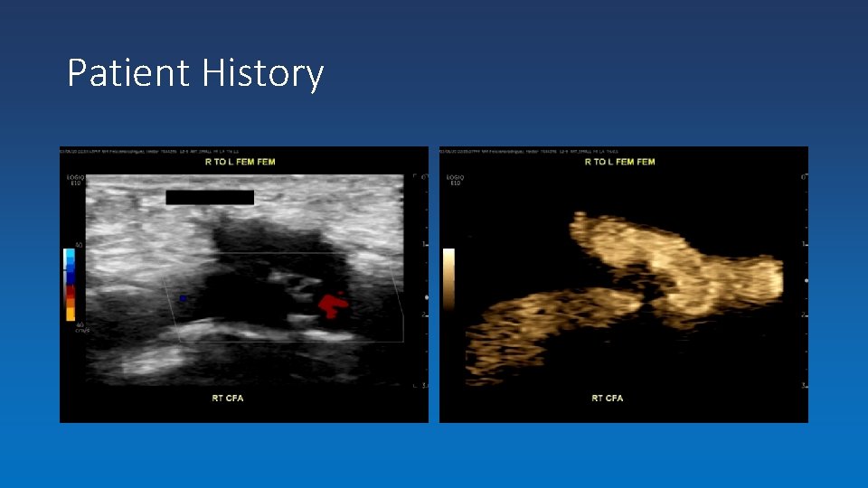The height and width of the screenshot is (488, 868).
Task: Select the right B-flow ultrasound image
Action: tap(624, 285)
